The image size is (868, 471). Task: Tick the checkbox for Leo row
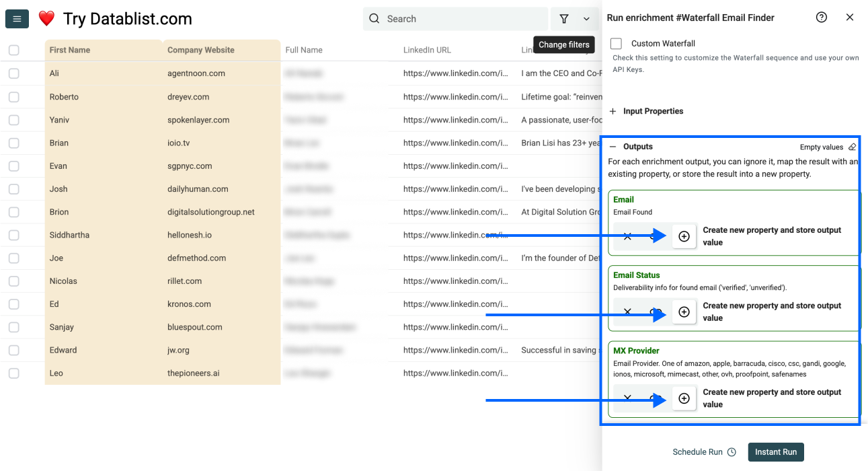(14, 373)
